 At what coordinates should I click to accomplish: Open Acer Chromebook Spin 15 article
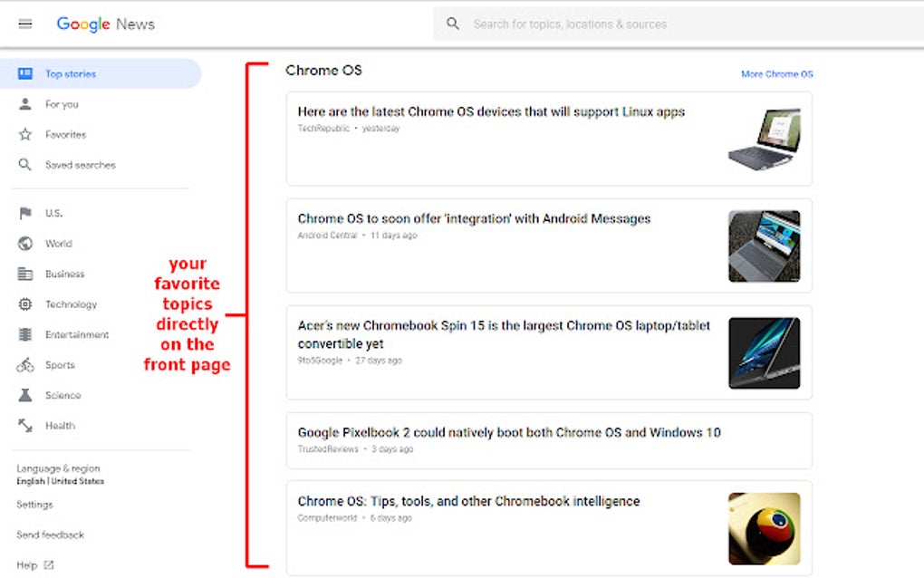point(504,334)
